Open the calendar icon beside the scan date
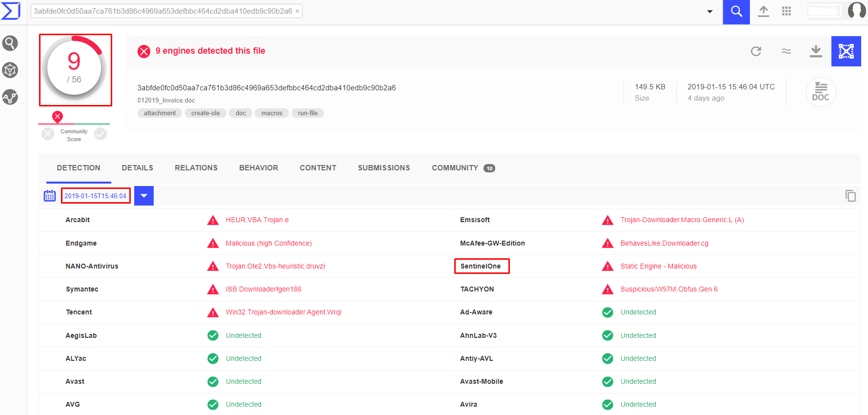Viewport: 868px width, 415px height. [50, 196]
